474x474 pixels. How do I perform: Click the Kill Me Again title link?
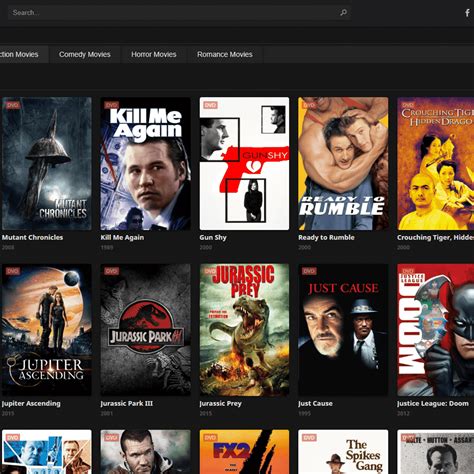coord(122,237)
